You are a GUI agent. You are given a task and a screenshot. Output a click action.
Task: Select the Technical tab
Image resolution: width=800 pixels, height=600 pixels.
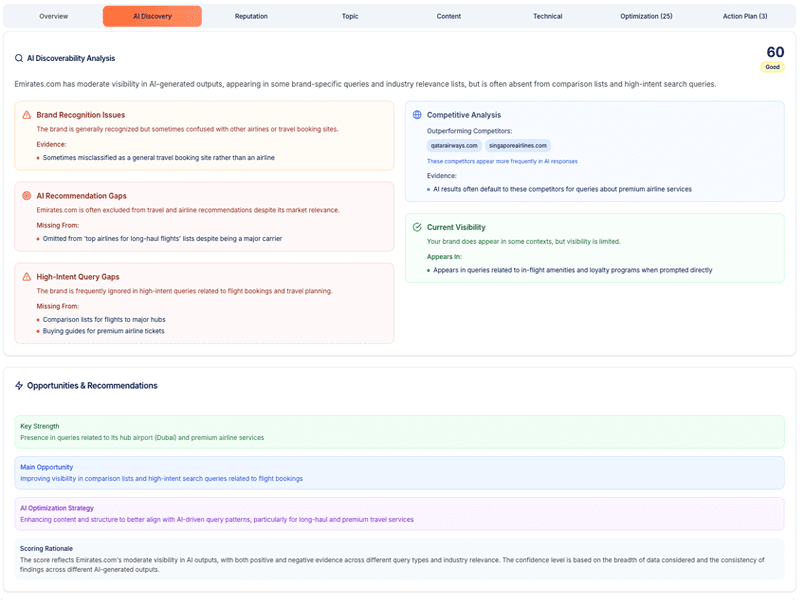(548, 16)
